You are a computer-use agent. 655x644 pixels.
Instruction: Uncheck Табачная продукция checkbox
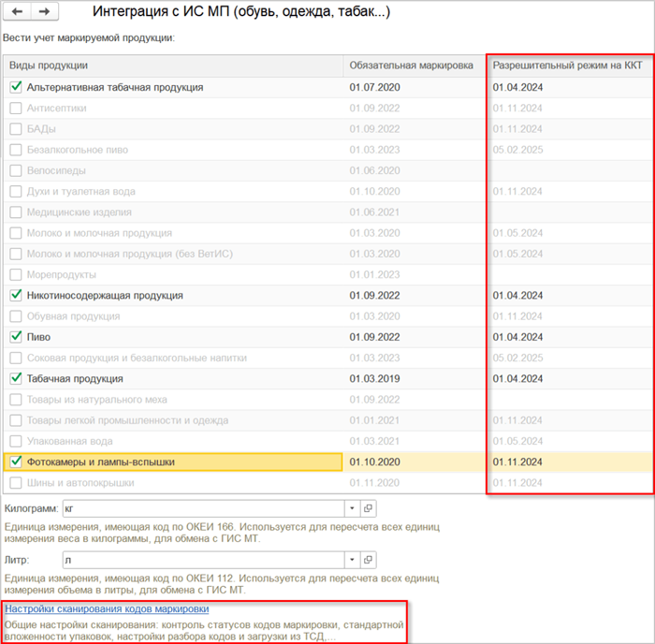click(x=16, y=378)
